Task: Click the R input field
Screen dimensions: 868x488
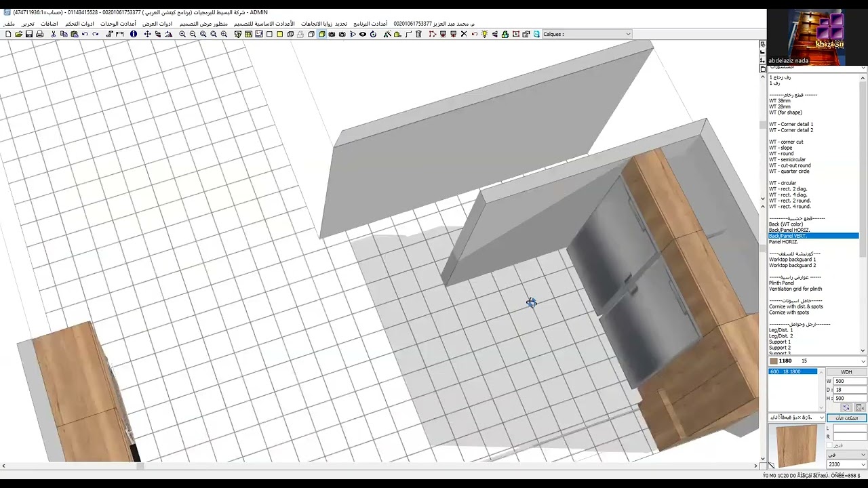Action: [x=850, y=437]
